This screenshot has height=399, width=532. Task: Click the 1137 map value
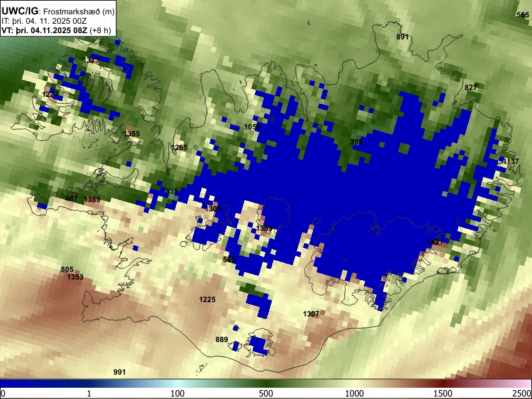point(511,161)
